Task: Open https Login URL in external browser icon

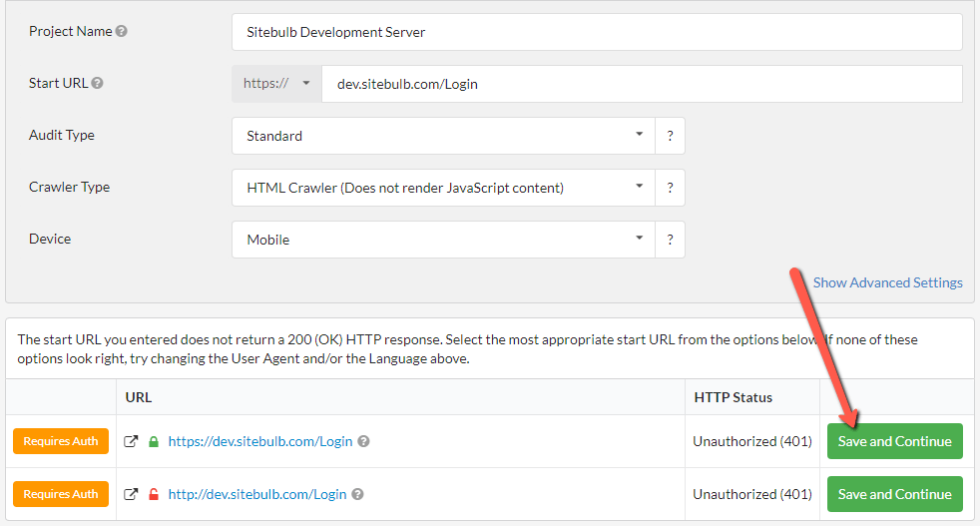Action: pyautogui.click(x=131, y=441)
